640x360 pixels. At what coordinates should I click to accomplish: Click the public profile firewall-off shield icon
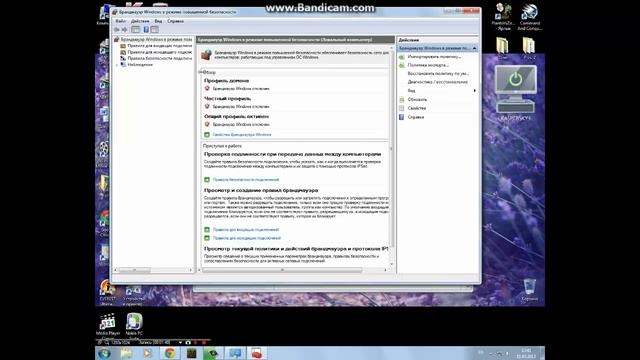point(207,124)
